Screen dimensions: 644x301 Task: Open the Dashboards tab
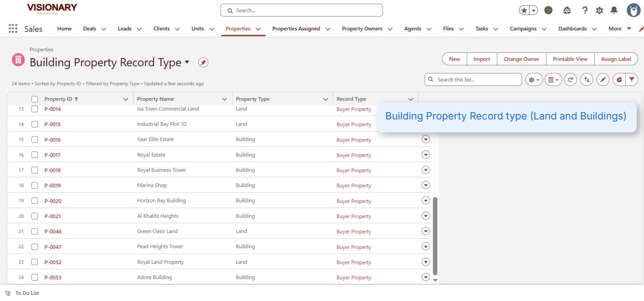[x=572, y=29]
